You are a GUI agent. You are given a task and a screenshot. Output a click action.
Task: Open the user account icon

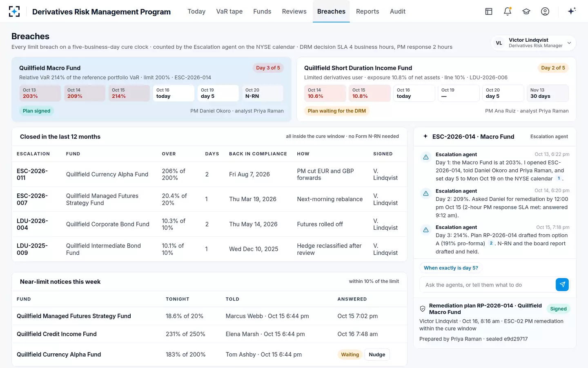[x=545, y=11]
